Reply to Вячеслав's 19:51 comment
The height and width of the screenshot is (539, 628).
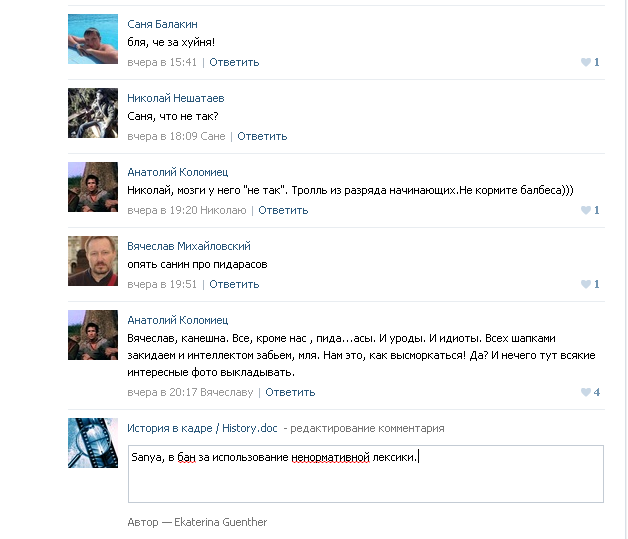(x=234, y=284)
